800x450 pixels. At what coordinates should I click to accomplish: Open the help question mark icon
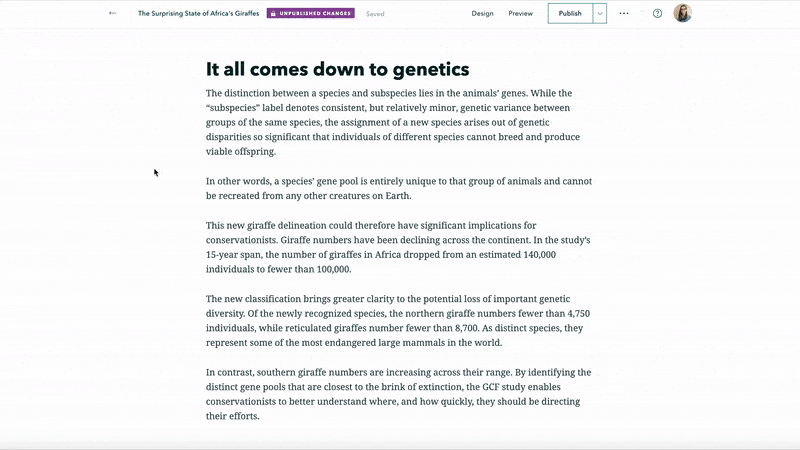[x=657, y=14]
